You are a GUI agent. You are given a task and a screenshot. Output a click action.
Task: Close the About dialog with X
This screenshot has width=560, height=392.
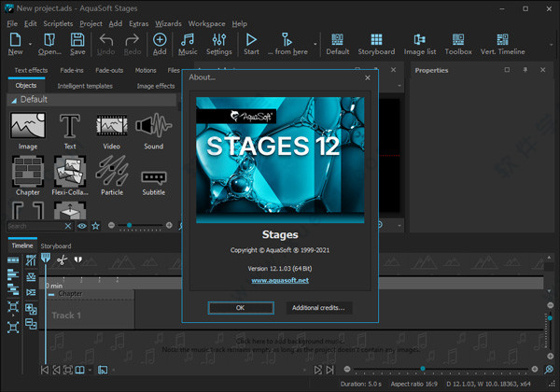click(x=368, y=77)
